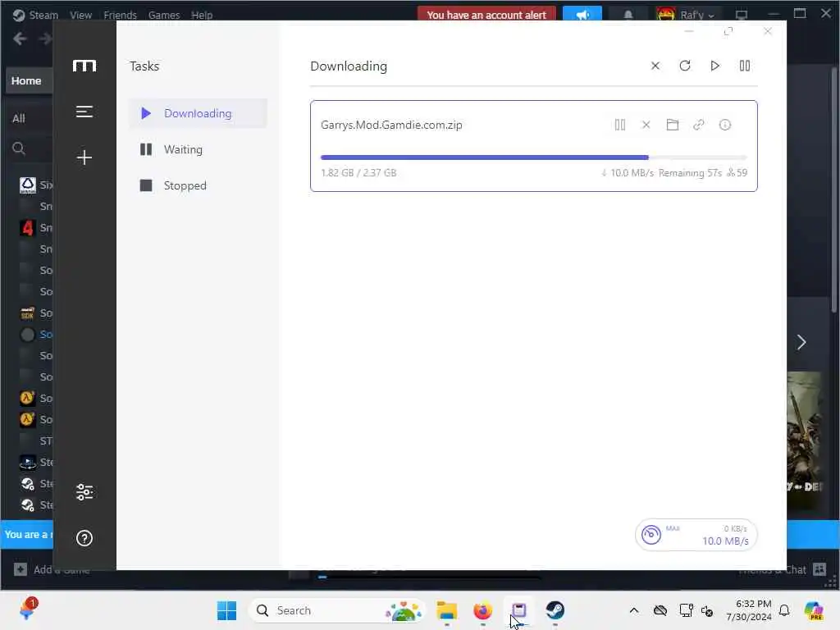Pause the Garrys.Mod.Gamdie.com.zip download

point(620,125)
